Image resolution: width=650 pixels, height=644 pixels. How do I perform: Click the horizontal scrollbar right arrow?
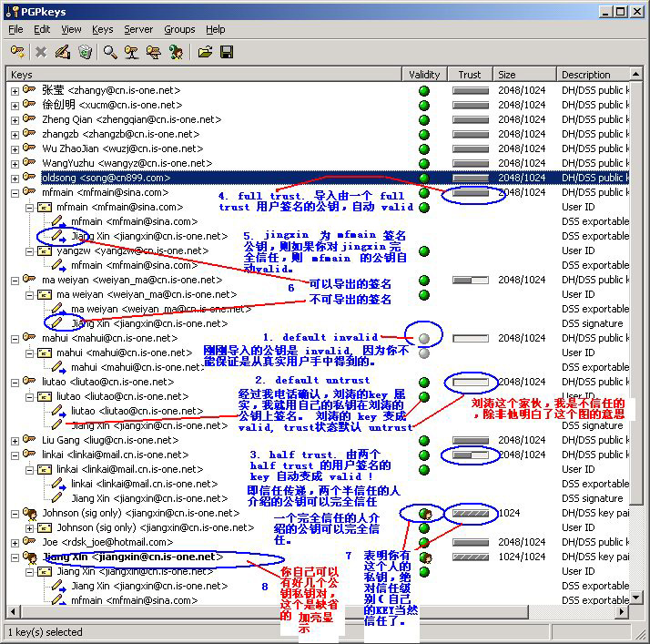pos(622,611)
